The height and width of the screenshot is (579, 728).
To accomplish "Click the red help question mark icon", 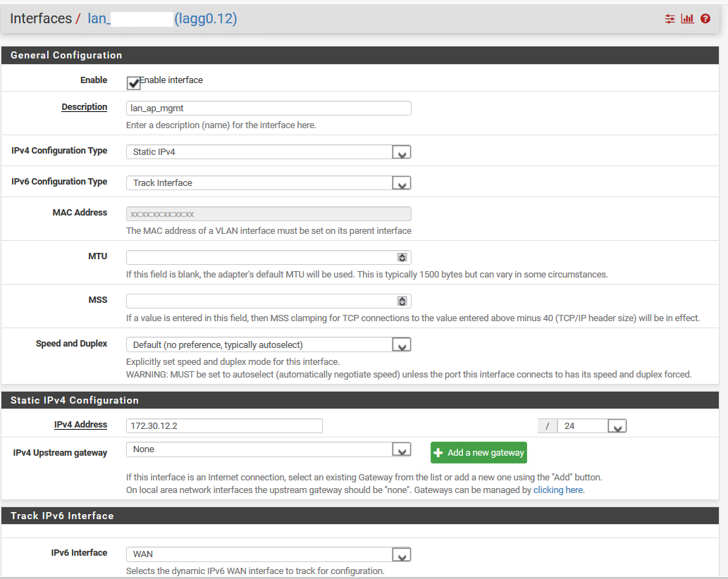I will 705,18.
